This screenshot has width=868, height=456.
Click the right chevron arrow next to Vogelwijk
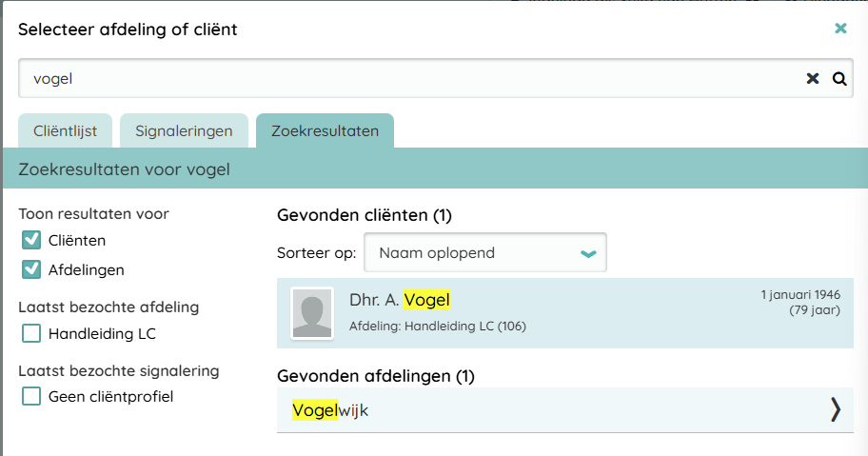[835, 409]
